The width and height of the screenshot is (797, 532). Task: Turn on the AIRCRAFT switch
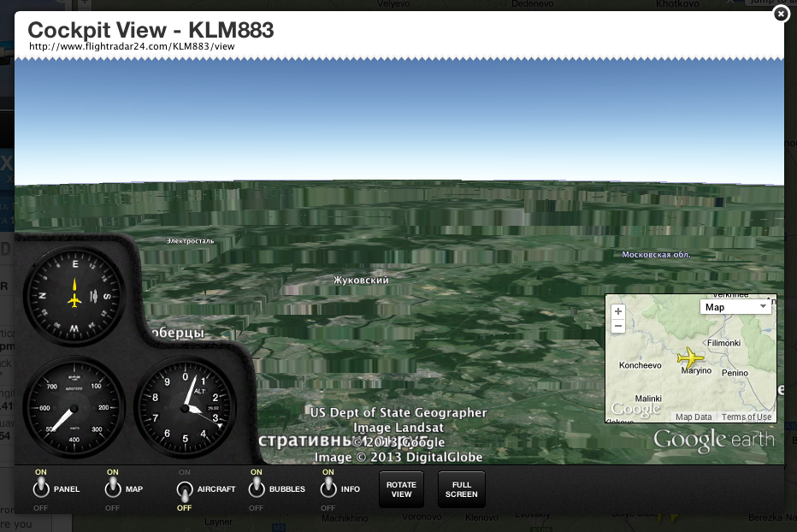(x=184, y=489)
